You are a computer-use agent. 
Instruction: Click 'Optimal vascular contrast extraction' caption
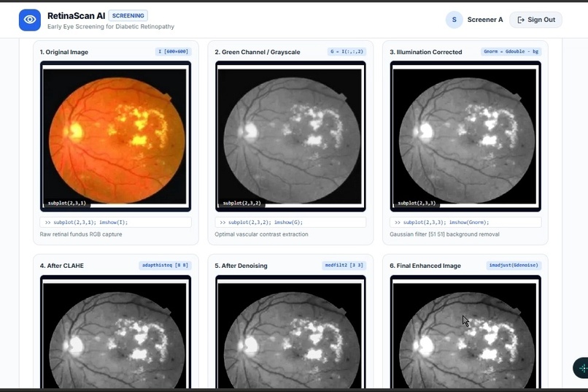tap(261, 234)
